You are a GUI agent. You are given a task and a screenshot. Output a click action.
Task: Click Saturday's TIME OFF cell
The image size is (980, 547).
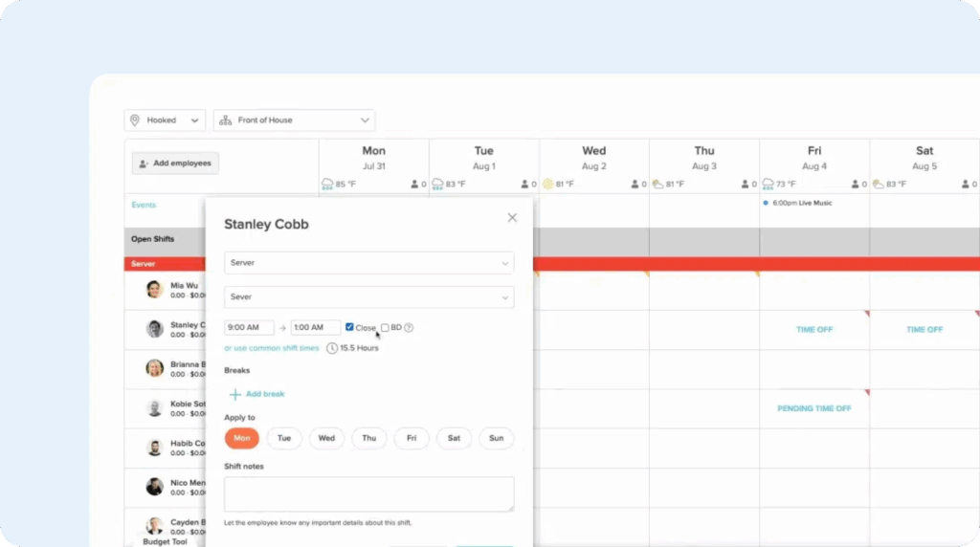tap(924, 330)
